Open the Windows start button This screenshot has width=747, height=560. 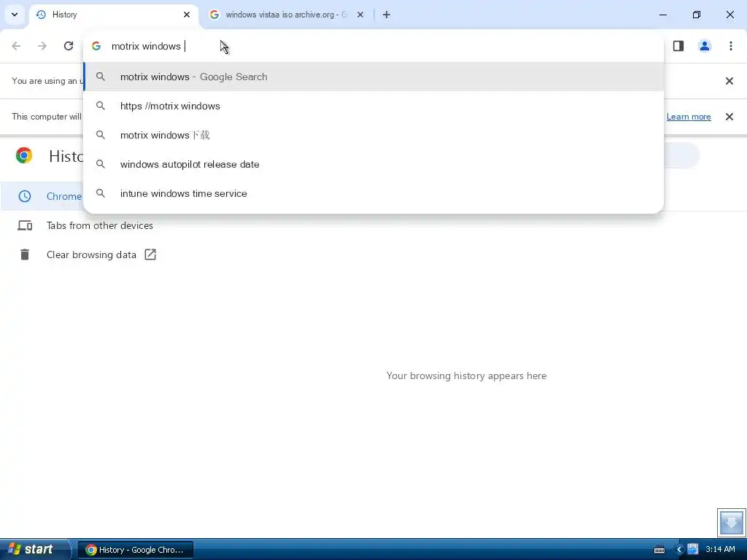pos(34,549)
